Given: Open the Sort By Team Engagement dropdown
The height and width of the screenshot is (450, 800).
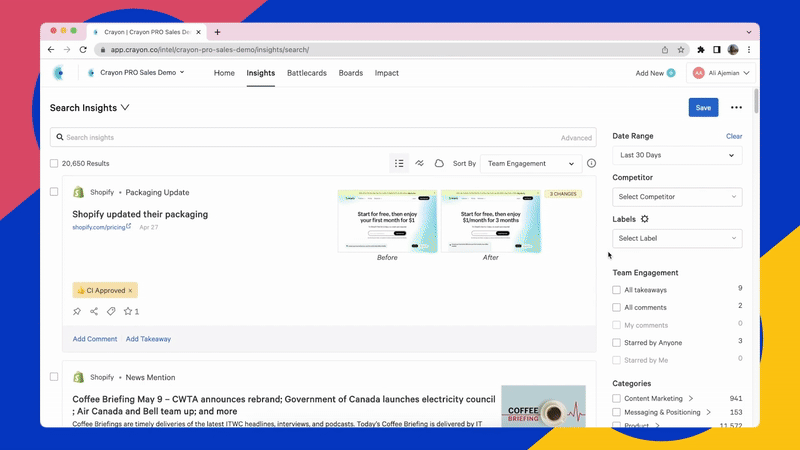Looking at the screenshot, I should tap(530, 163).
